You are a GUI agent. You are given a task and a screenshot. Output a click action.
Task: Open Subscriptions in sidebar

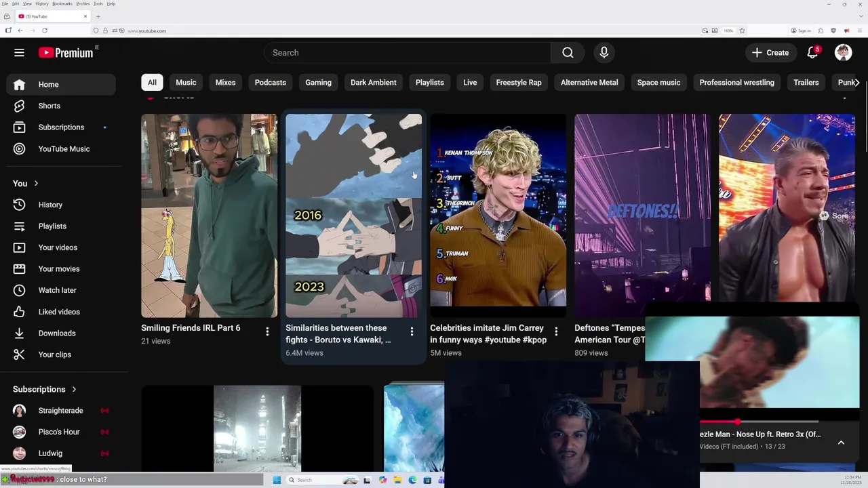pos(61,127)
